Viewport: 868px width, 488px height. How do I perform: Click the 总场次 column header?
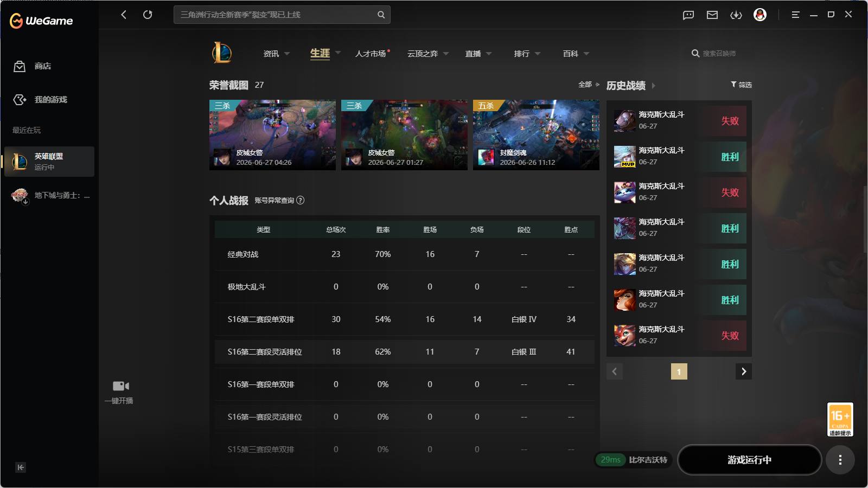click(336, 230)
